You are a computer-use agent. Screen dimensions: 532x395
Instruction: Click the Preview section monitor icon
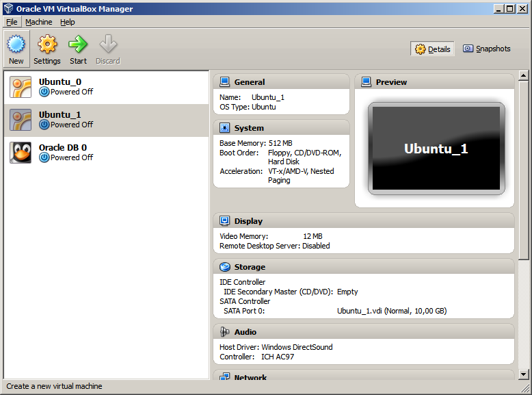tap(366, 82)
